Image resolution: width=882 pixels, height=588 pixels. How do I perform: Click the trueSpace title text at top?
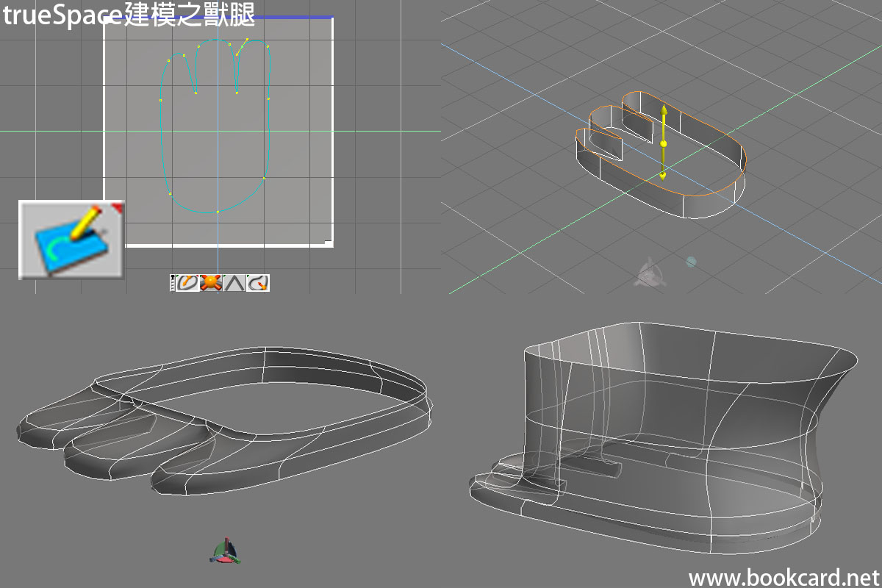click(129, 15)
